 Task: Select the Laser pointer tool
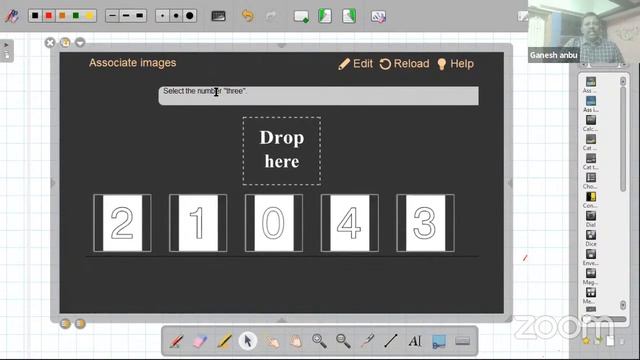coord(367,341)
